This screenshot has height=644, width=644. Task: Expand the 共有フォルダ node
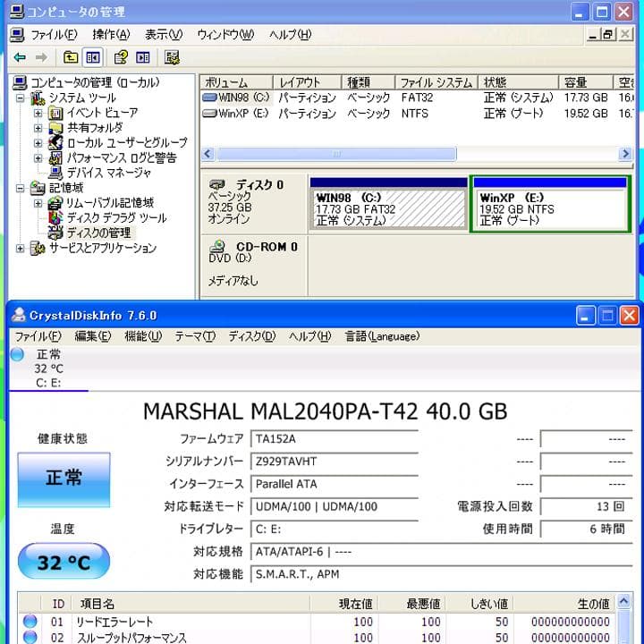point(38,128)
